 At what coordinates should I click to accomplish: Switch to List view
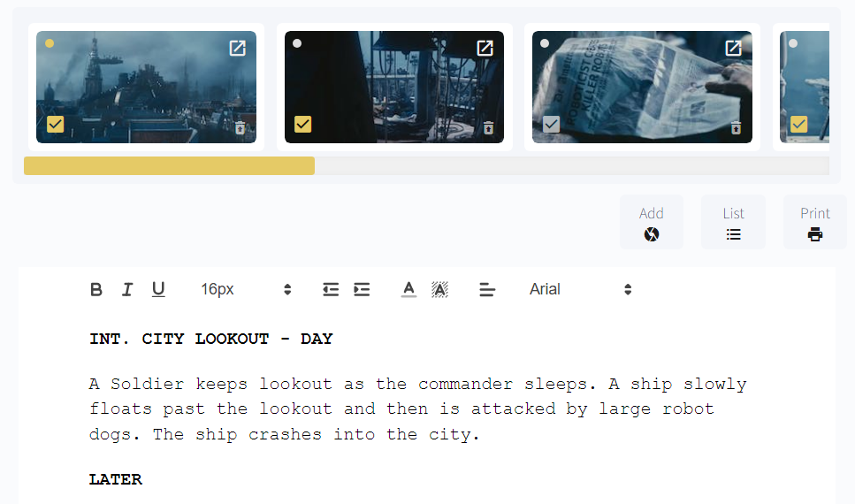[x=733, y=222]
